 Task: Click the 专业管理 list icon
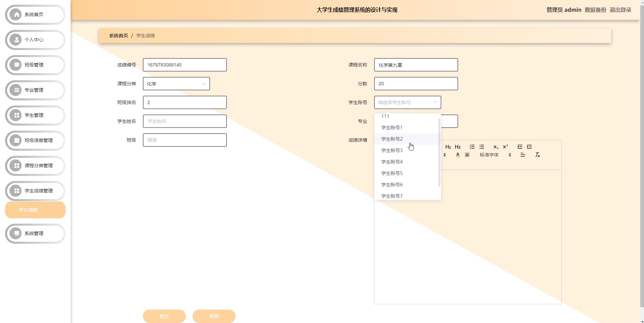pyautogui.click(x=16, y=90)
